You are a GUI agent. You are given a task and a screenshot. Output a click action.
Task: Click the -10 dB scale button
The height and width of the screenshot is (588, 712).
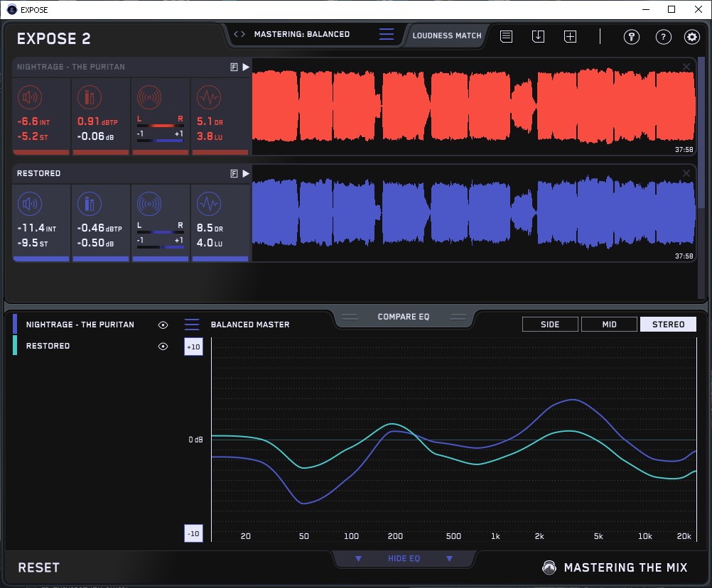click(193, 533)
